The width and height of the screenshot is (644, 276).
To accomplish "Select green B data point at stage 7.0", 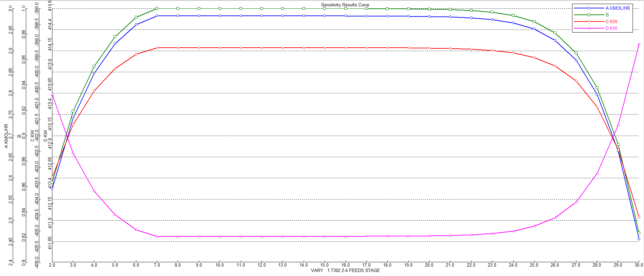I will tap(157, 8).
